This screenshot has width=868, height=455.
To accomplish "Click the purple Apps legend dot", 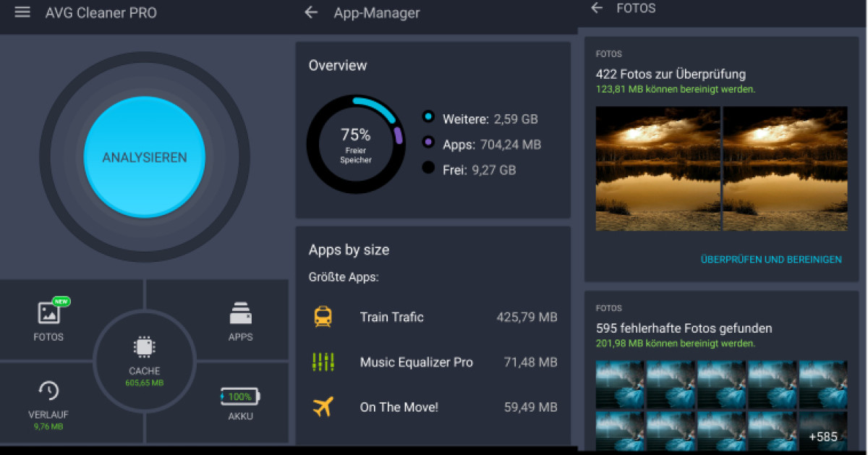I will coord(428,143).
